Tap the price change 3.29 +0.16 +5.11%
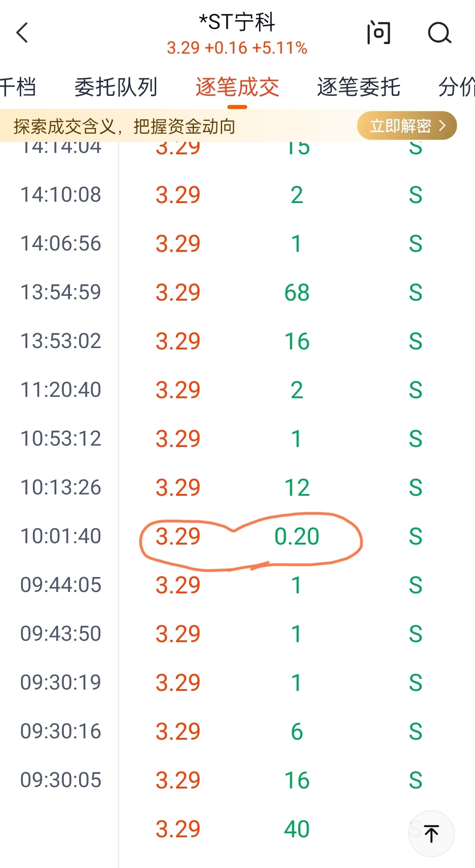475x868 pixels. point(237,48)
